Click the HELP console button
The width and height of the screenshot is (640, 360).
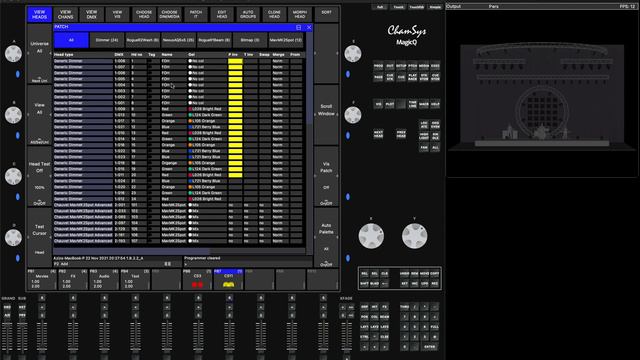click(435, 104)
